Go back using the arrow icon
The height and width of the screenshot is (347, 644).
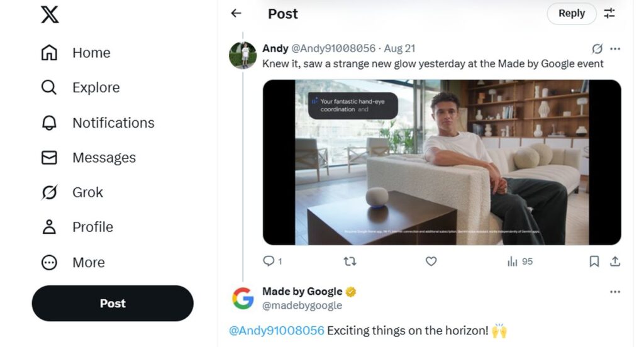point(236,13)
